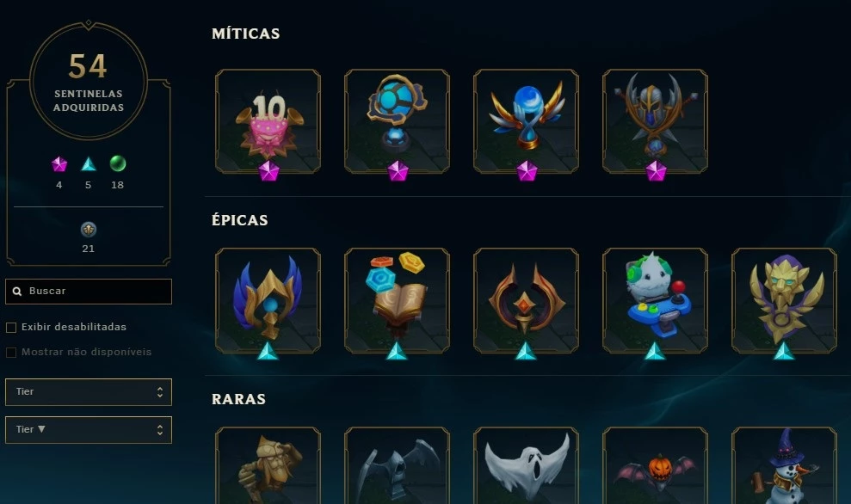Select the golden lion face epic ward
Screen dimensions: 851x504
coord(784,300)
